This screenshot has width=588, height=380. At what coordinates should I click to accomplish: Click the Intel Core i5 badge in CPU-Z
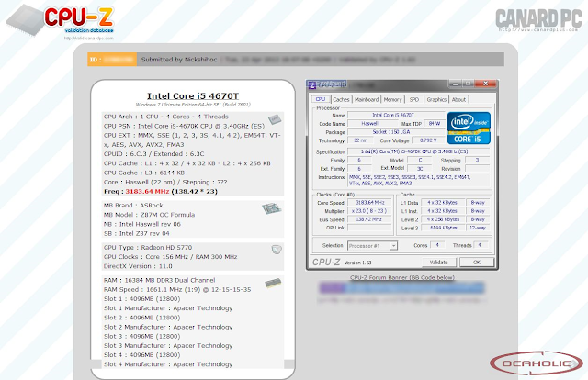point(469,128)
